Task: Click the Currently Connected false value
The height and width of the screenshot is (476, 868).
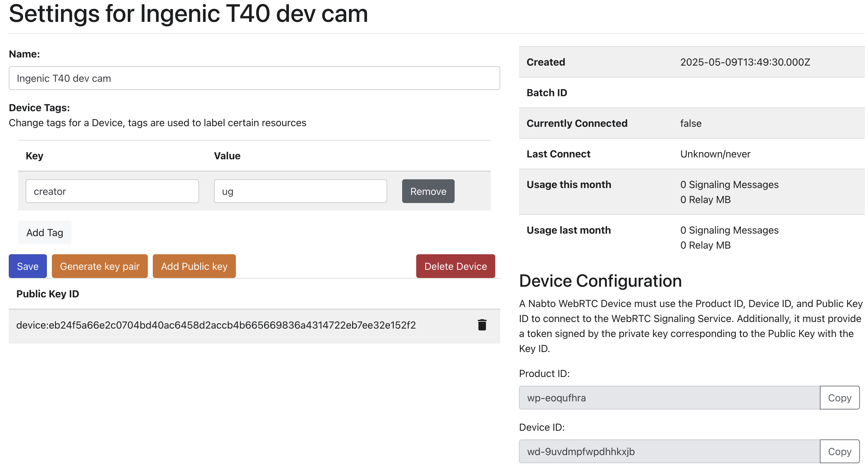Action: pos(691,123)
